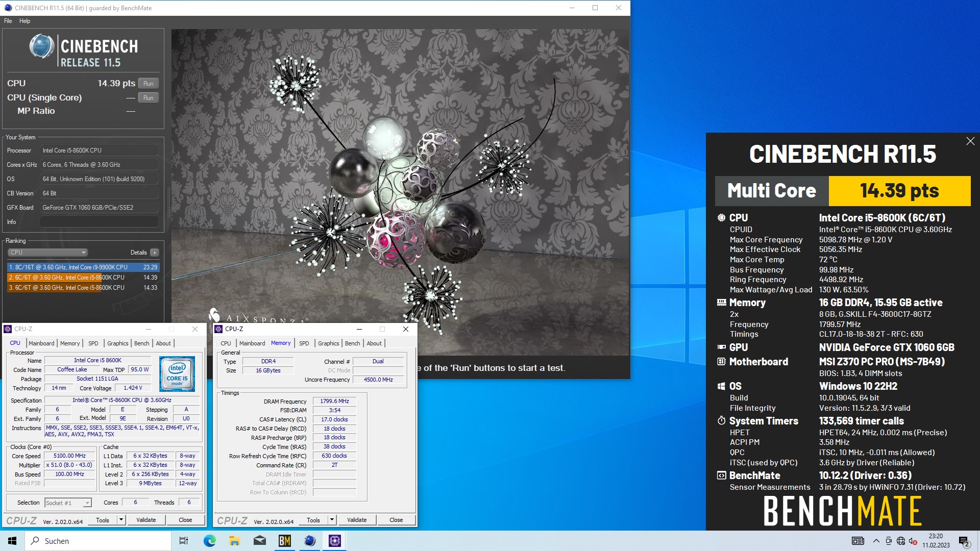Close the left CPU-Z window with X
The height and width of the screenshot is (551, 980).
tap(195, 329)
